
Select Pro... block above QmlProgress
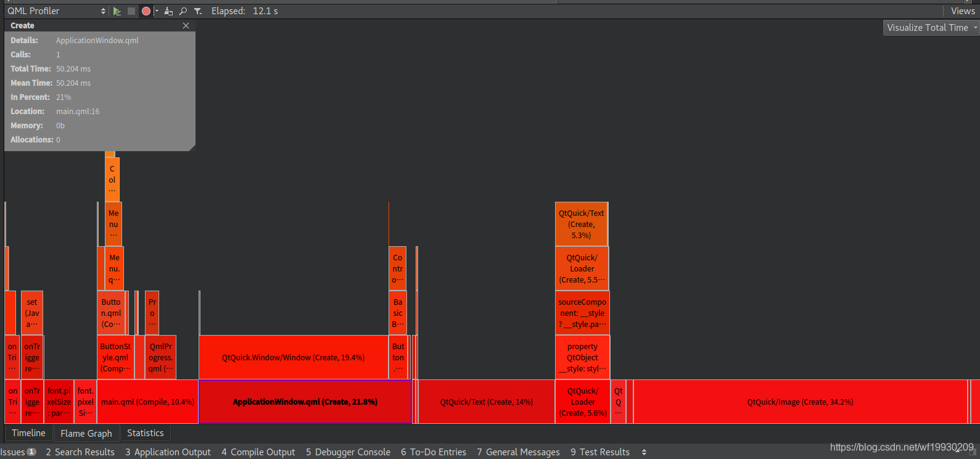click(x=152, y=313)
